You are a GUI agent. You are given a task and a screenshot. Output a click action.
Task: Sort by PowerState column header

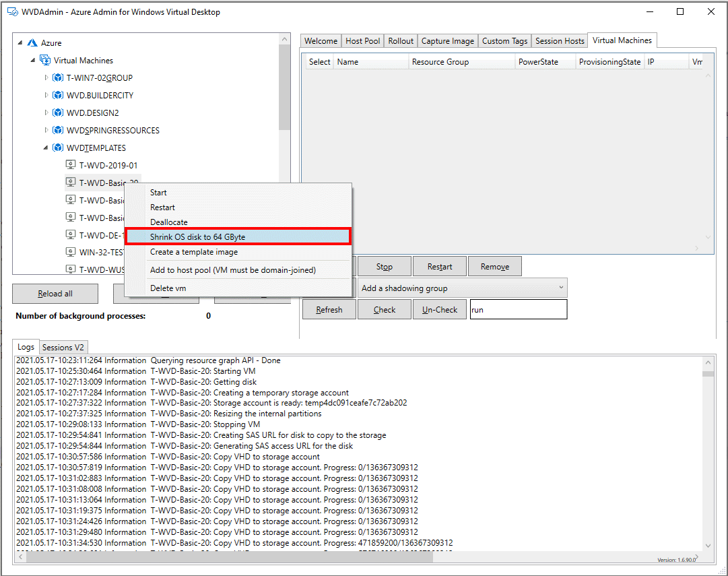[x=545, y=62]
